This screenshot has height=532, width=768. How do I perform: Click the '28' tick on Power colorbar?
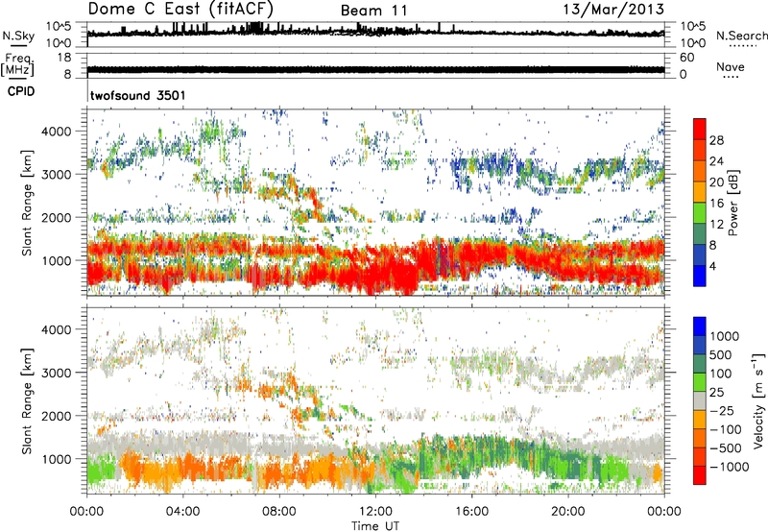coord(716,140)
